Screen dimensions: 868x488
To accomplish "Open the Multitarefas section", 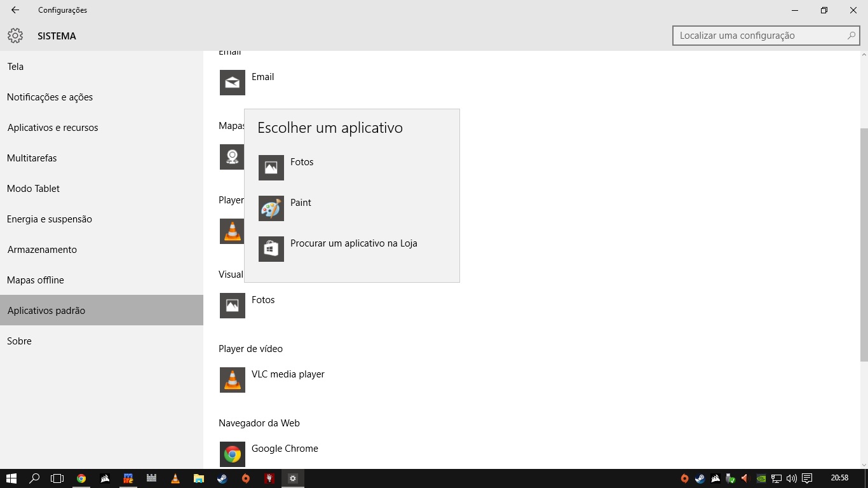I will coord(102,158).
